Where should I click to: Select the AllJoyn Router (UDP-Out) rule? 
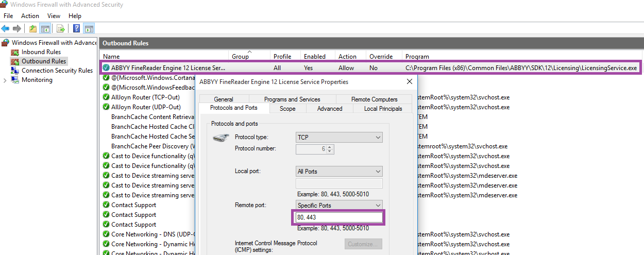[x=146, y=107]
